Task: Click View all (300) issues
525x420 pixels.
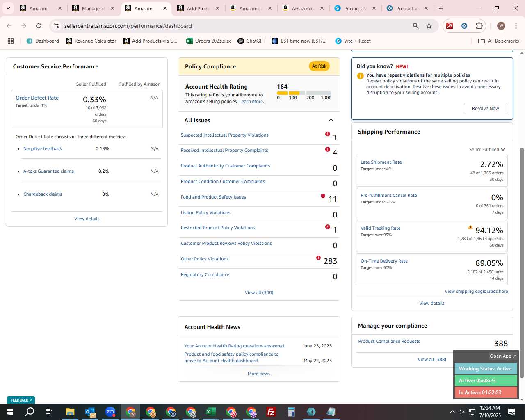Action: [259, 292]
